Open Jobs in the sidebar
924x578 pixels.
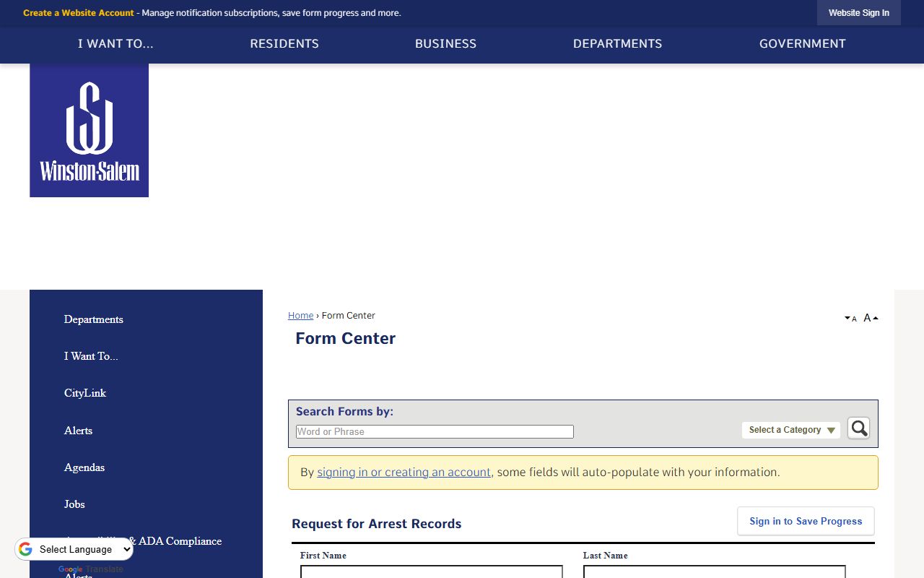(x=74, y=504)
